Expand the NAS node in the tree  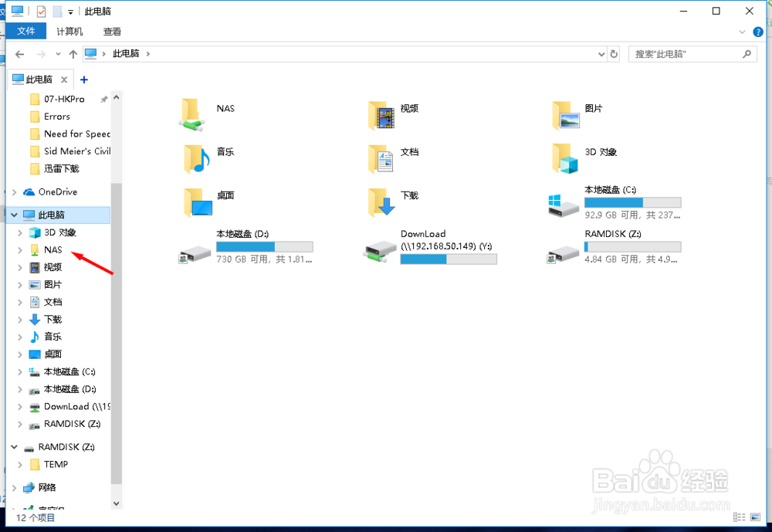20,250
